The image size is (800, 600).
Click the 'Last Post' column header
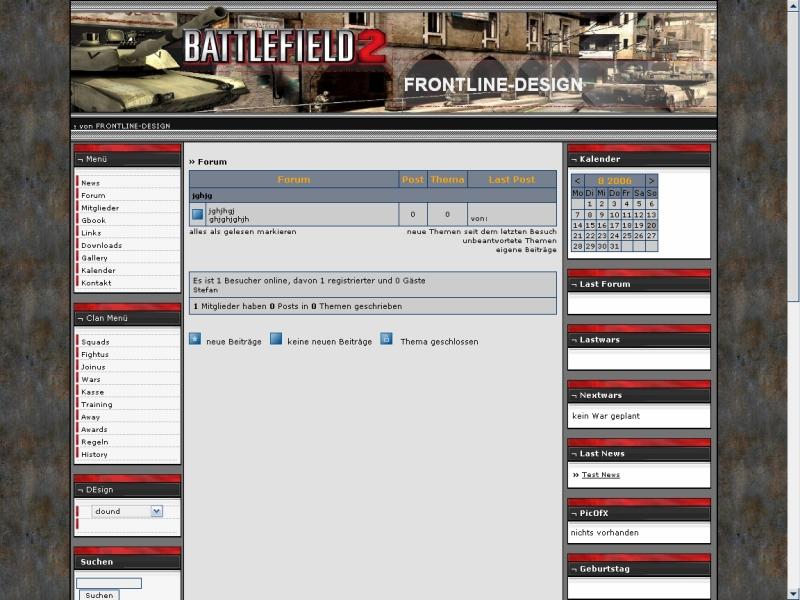pos(512,180)
